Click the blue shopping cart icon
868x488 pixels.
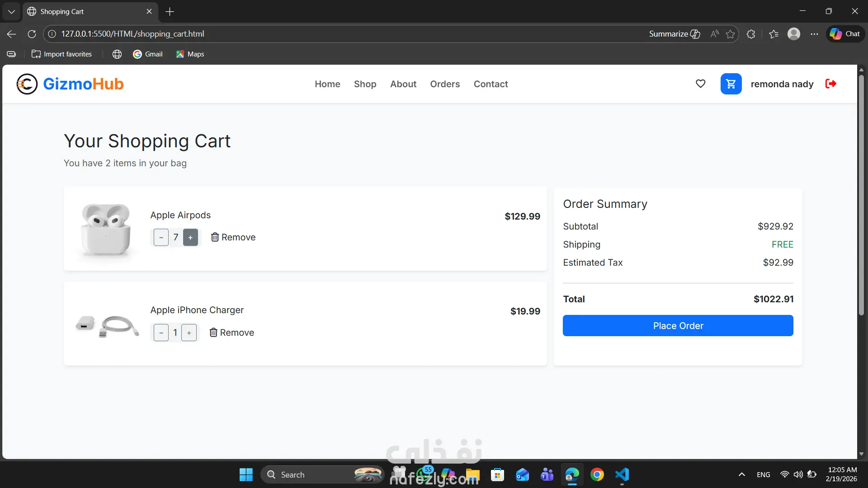click(731, 84)
